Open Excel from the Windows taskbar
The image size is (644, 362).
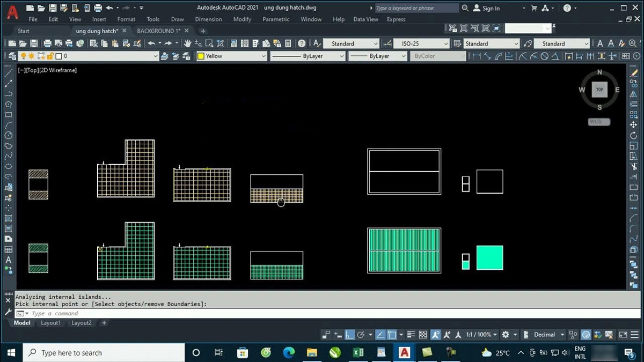(x=358, y=352)
